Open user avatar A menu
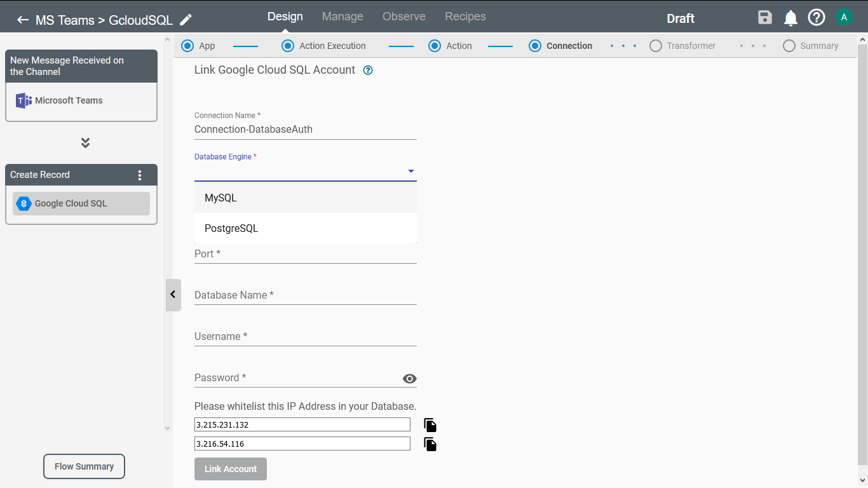This screenshot has width=868, height=488. click(844, 17)
